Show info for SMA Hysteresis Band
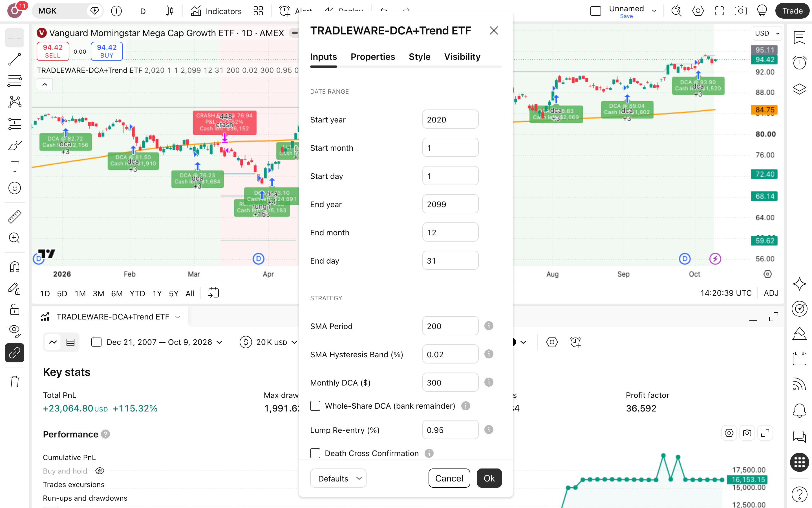This screenshot has height=508, width=812. (489, 354)
